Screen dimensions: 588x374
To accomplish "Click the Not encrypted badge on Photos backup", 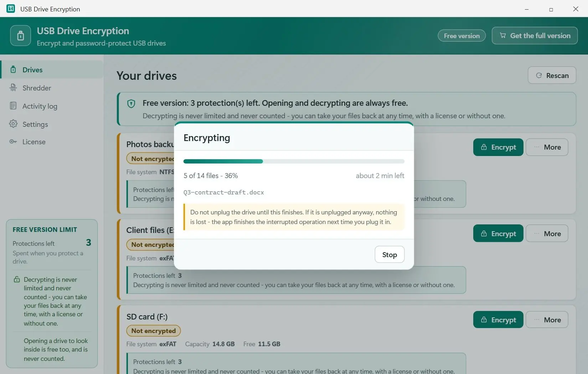I will 150,159.
